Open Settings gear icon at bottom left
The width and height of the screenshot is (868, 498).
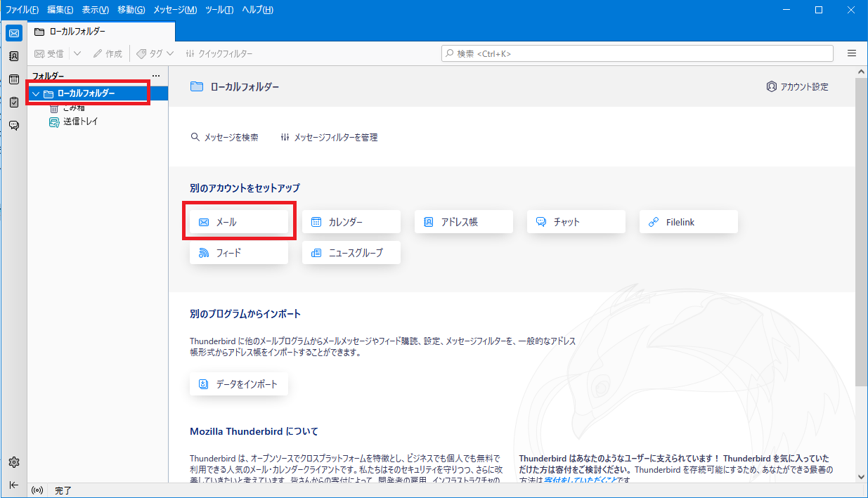pos(14,462)
